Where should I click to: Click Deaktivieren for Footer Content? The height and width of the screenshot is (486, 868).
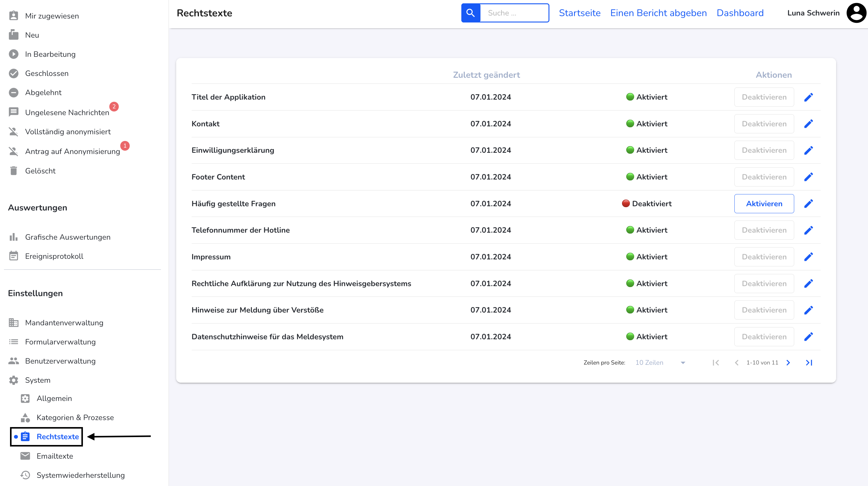click(764, 177)
